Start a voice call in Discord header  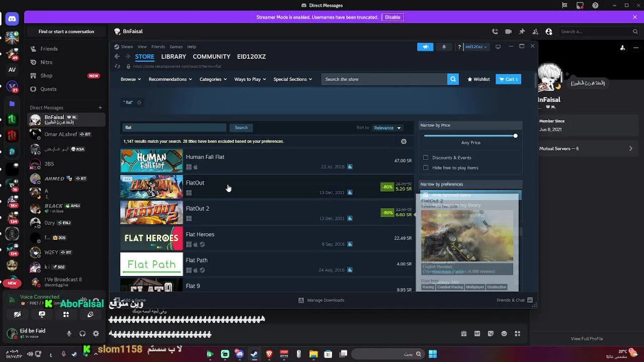495,31
